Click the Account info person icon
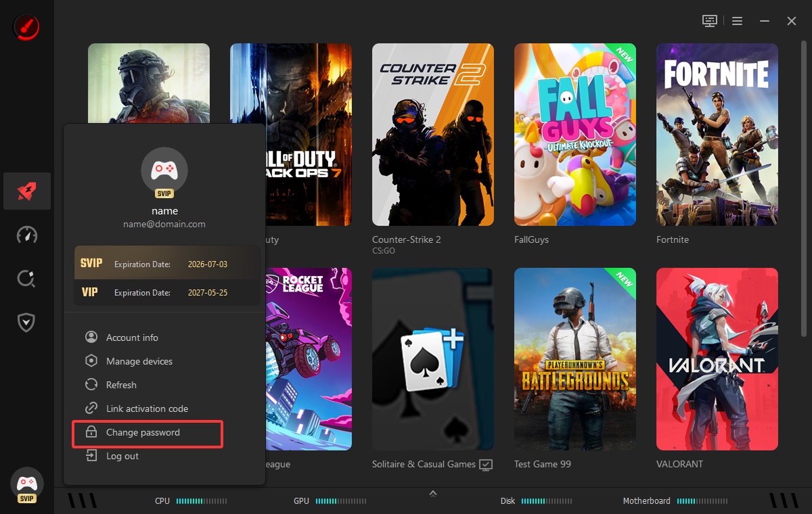 [x=91, y=337]
